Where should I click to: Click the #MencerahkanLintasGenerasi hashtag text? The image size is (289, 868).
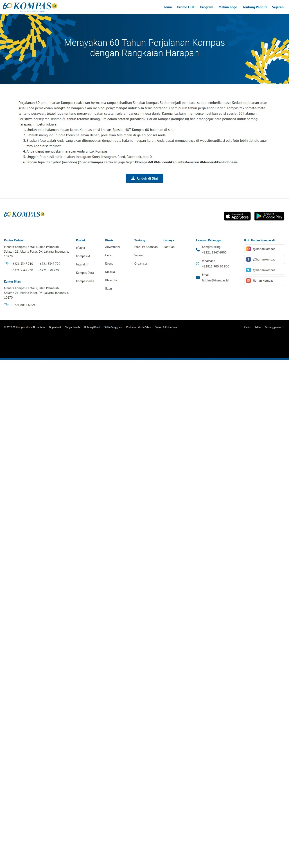click(x=176, y=162)
